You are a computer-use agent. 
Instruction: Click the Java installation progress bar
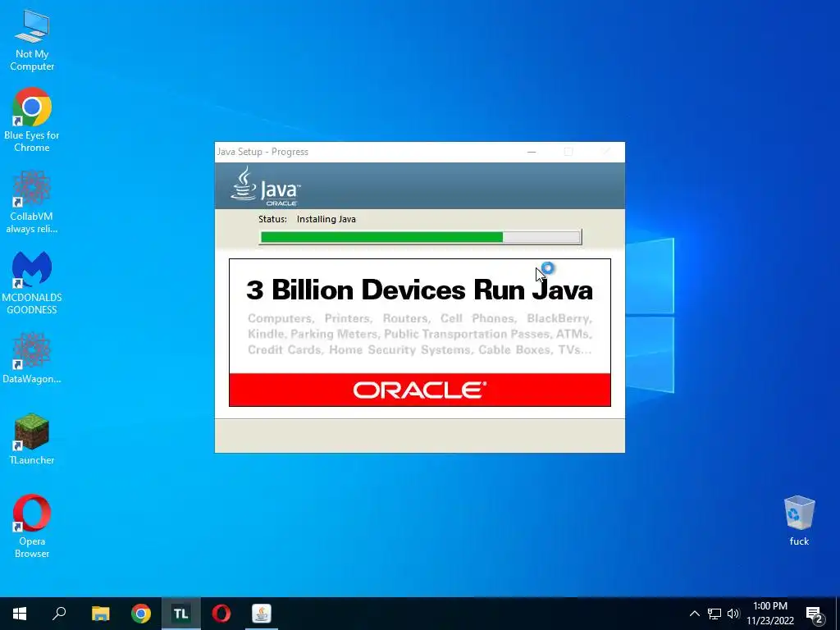pos(421,237)
